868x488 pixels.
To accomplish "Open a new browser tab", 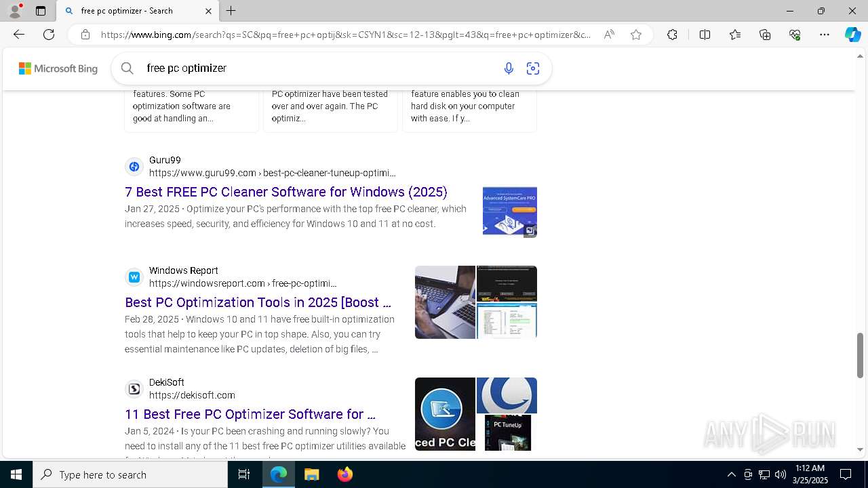I will coord(231,11).
